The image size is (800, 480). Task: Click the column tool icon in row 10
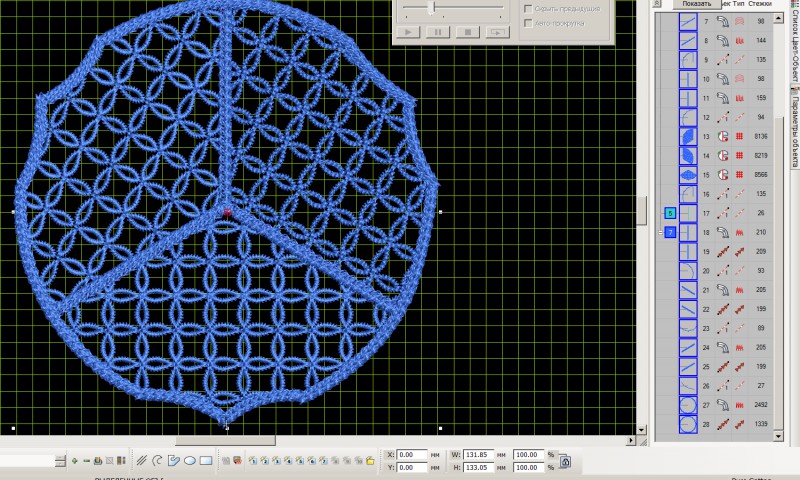722,79
